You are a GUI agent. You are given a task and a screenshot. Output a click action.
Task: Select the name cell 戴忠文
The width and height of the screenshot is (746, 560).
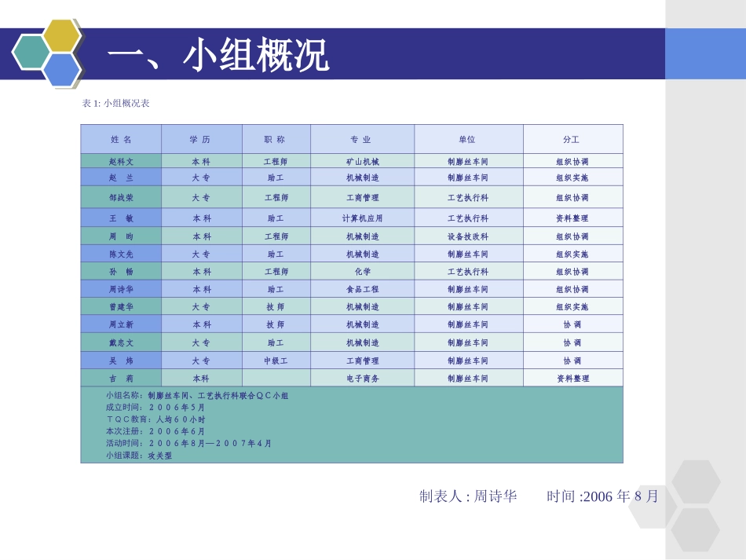coord(121,342)
